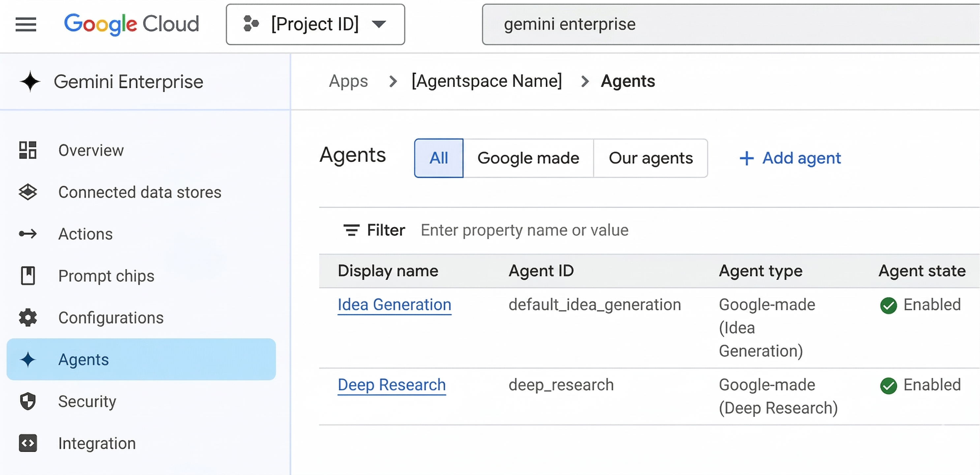The width and height of the screenshot is (980, 475).
Task: Select the All agents filter tab
Action: point(439,158)
